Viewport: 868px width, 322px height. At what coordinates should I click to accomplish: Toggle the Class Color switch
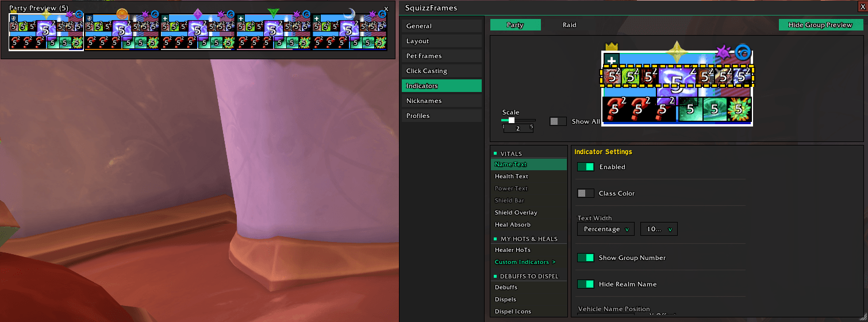pyautogui.click(x=585, y=193)
